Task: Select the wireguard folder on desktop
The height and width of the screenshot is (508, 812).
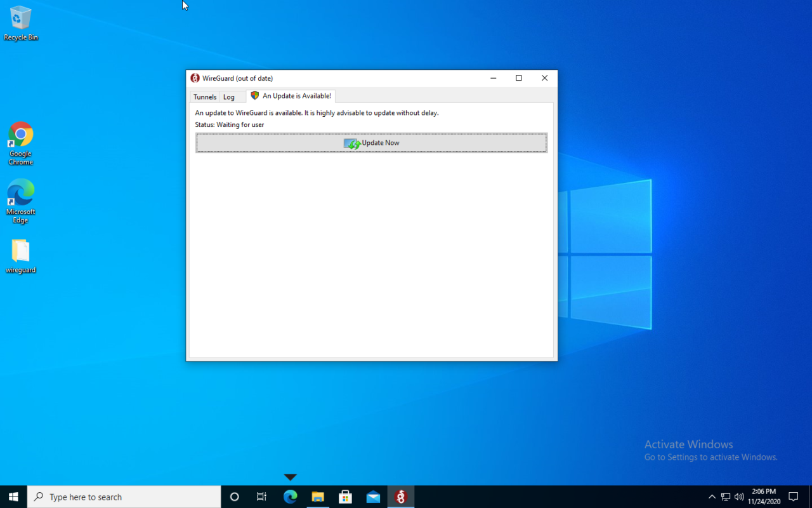Action: click(x=20, y=256)
